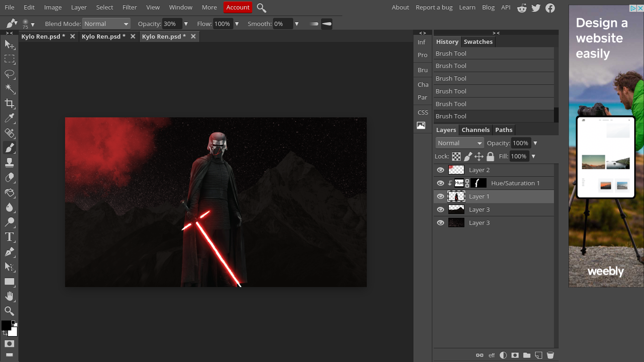Screen dimensions: 644x362
Task: Hide Layer 2 via eye icon
Action: tap(441, 170)
